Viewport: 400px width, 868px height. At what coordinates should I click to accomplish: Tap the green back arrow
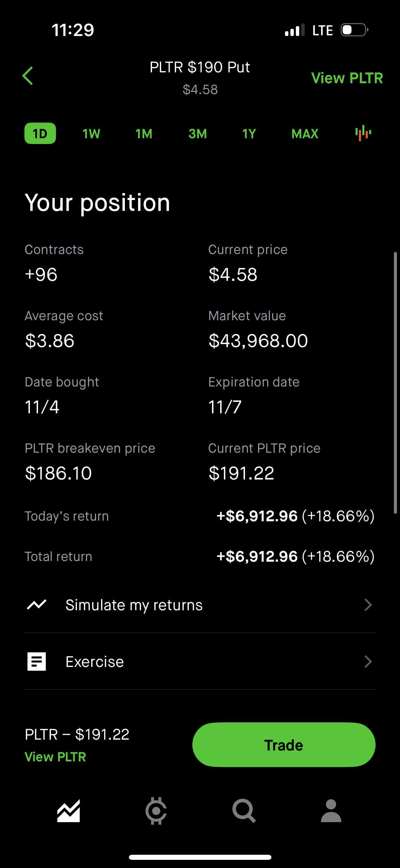pos(28,76)
